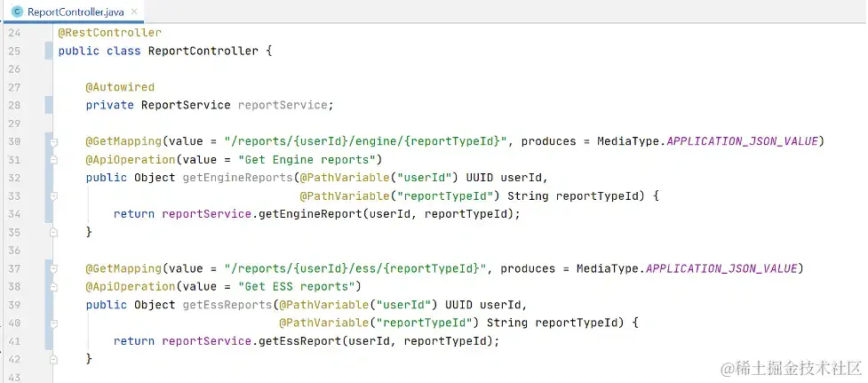Click the @ApiOperation annotation on line 38
The width and height of the screenshot is (868, 383).
point(131,286)
